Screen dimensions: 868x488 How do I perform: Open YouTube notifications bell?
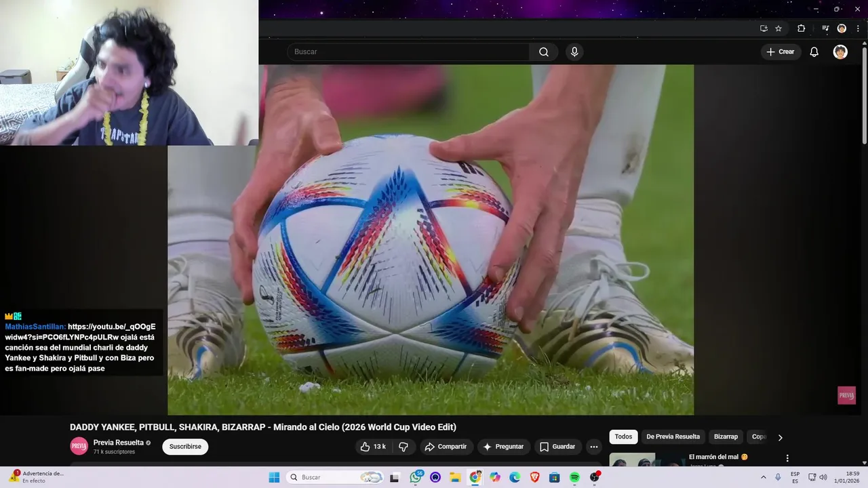814,52
